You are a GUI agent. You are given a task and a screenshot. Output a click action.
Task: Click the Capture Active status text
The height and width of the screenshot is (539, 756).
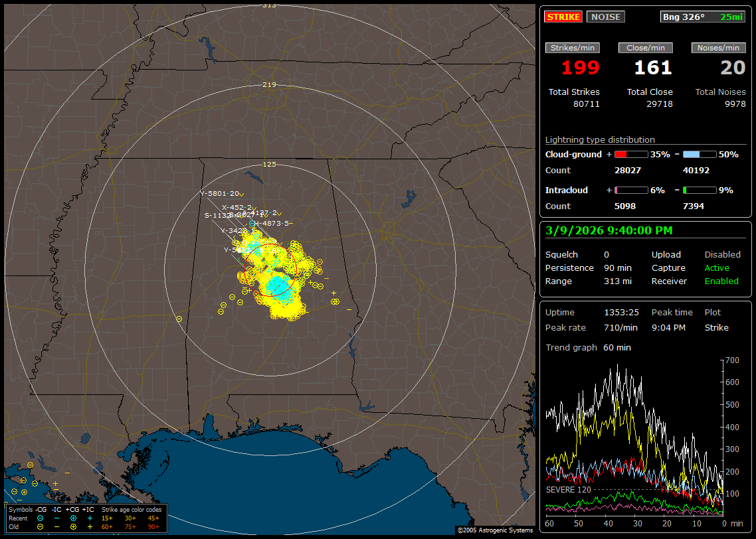tap(716, 268)
